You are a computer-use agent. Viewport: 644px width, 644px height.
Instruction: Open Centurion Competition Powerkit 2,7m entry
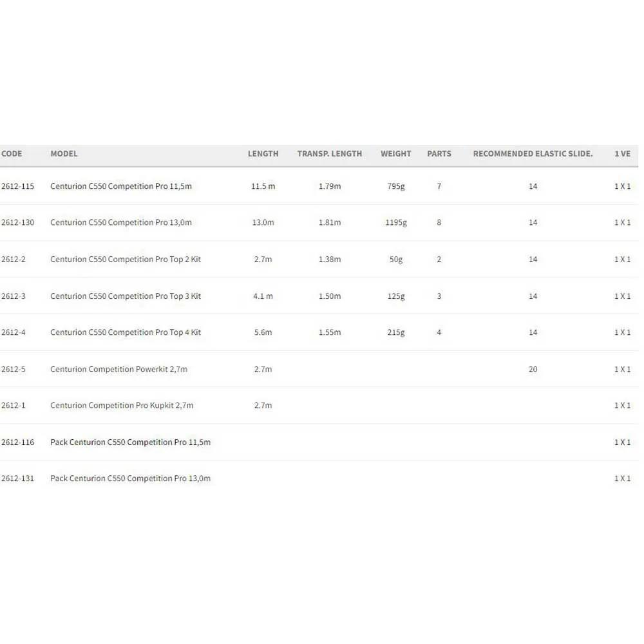coord(118,370)
